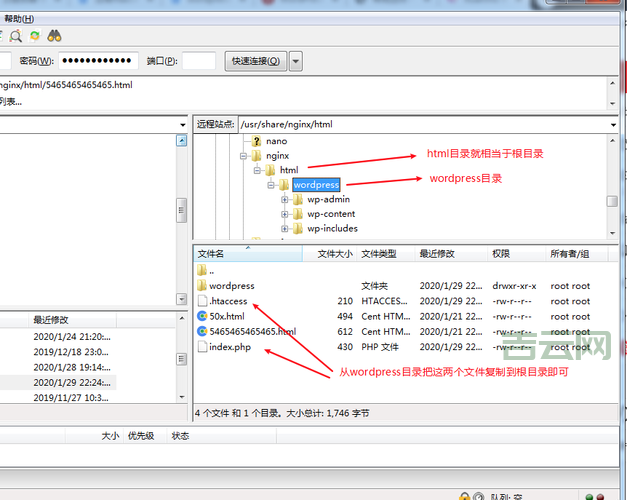Image resolution: width=627 pixels, height=500 pixels.
Task: Click the green activity indicator light
Action: click(x=589, y=497)
